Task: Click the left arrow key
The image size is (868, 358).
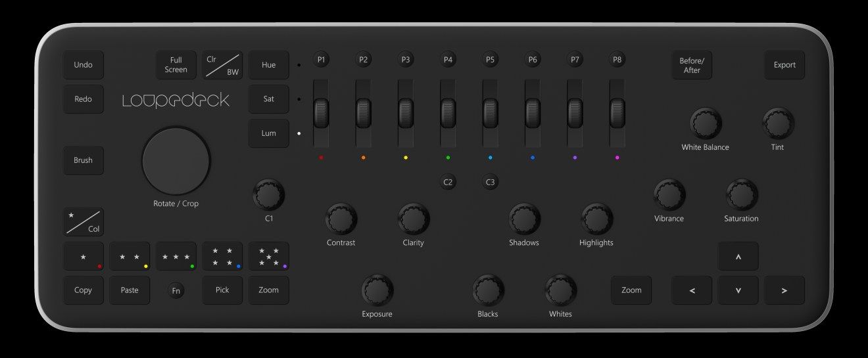Action: pos(692,290)
